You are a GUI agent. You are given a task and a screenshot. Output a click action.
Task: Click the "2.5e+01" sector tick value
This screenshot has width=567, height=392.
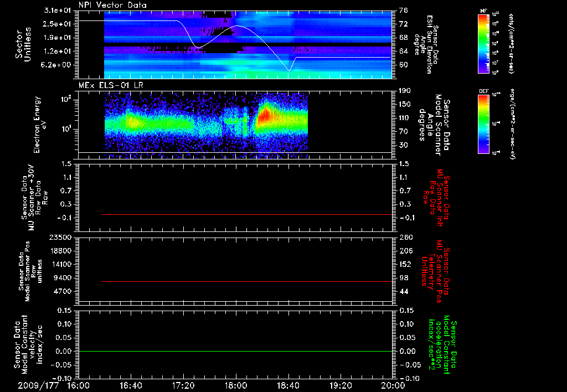tap(58, 24)
